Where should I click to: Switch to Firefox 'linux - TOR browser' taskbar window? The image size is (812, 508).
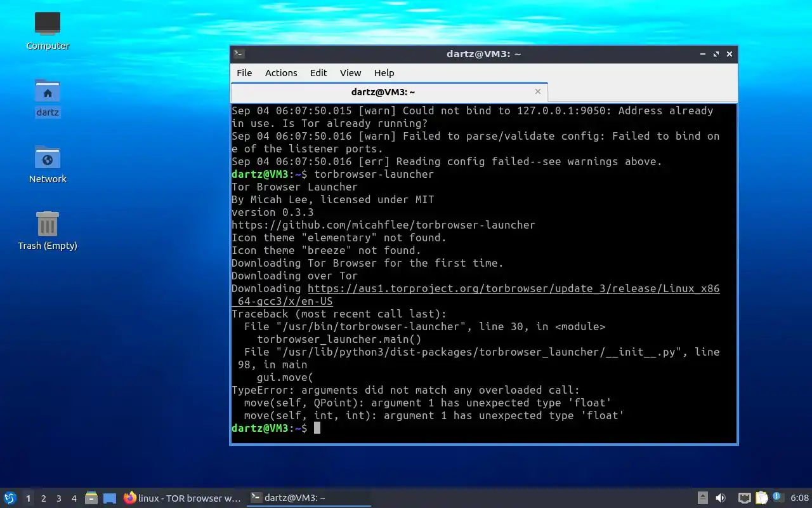(x=183, y=498)
